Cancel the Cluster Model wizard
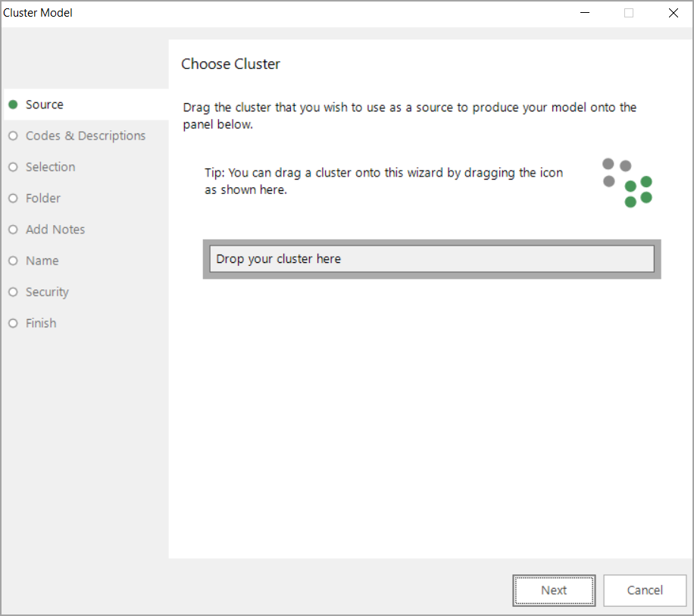Image resolution: width=694 pixels, height=616 pixels. [x=645, y=590]
